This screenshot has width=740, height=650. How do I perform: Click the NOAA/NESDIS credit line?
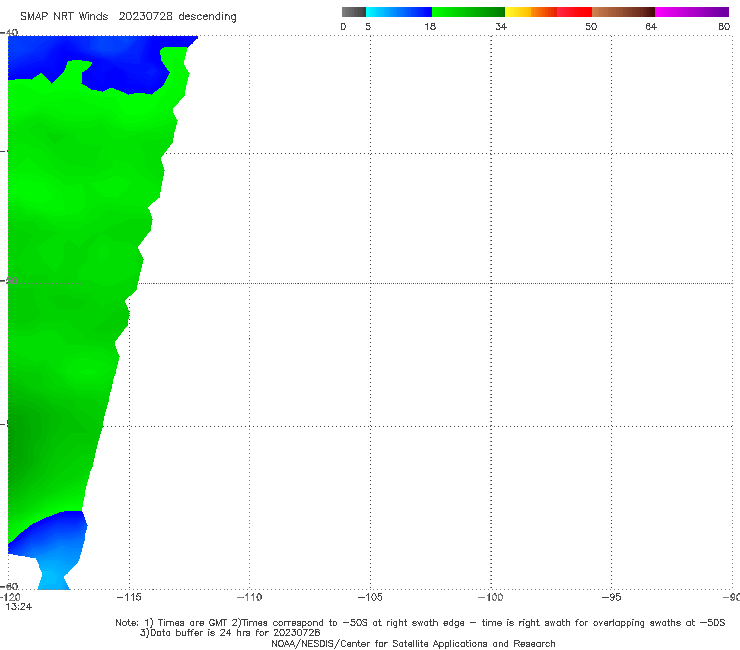413,643
